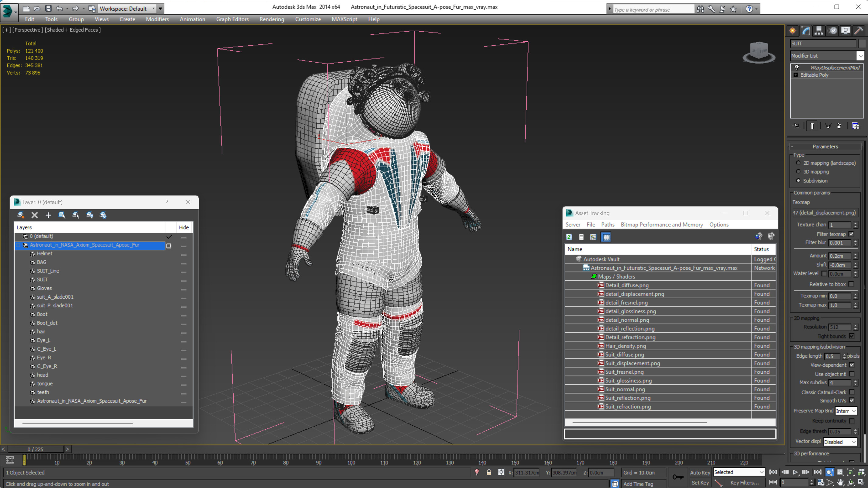Click Go to End playback icon
868x488 pixels.
pos(818,472)
